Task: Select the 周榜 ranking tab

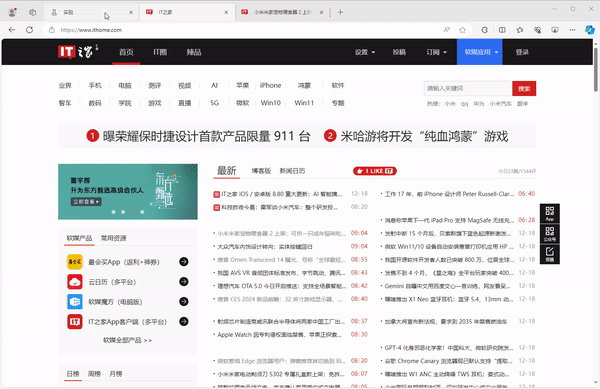Action: click(94, 374)
